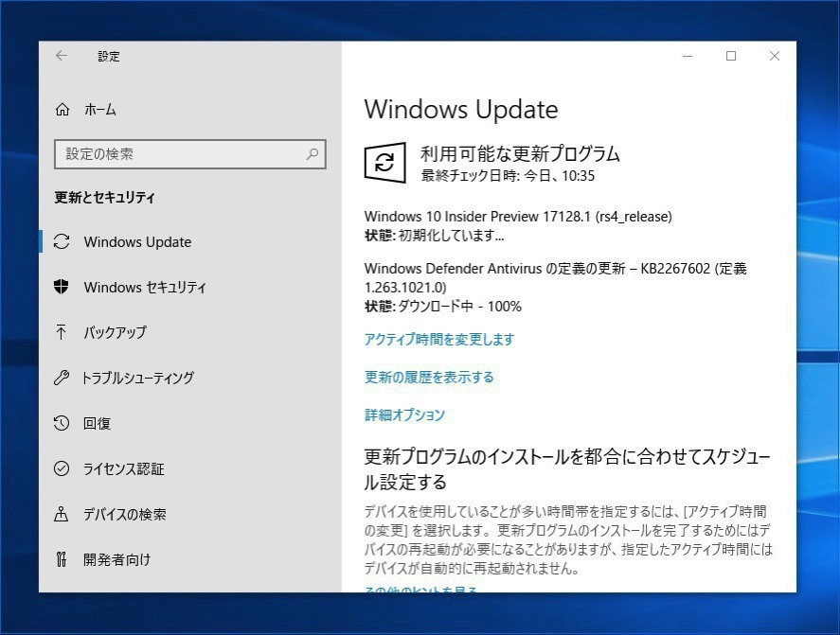Click アクティブ時間を変更します link
This screenshot has width=840, height=635.
pos(439,339)
